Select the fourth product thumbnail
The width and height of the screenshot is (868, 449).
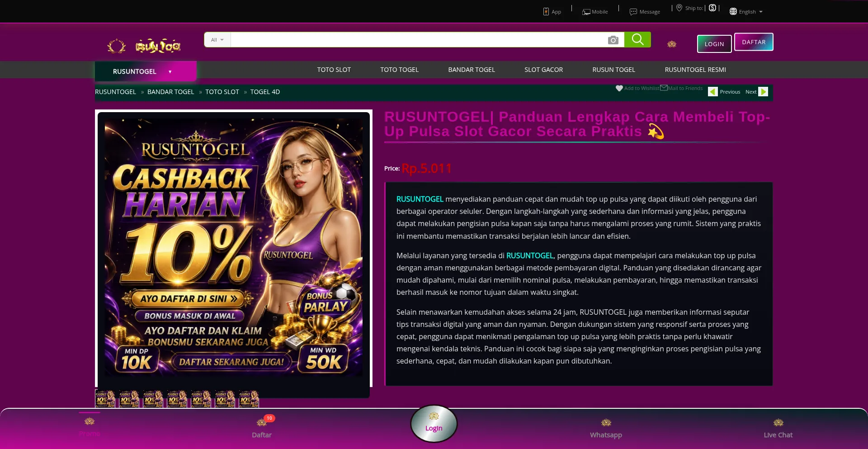[x=177, y=399]
